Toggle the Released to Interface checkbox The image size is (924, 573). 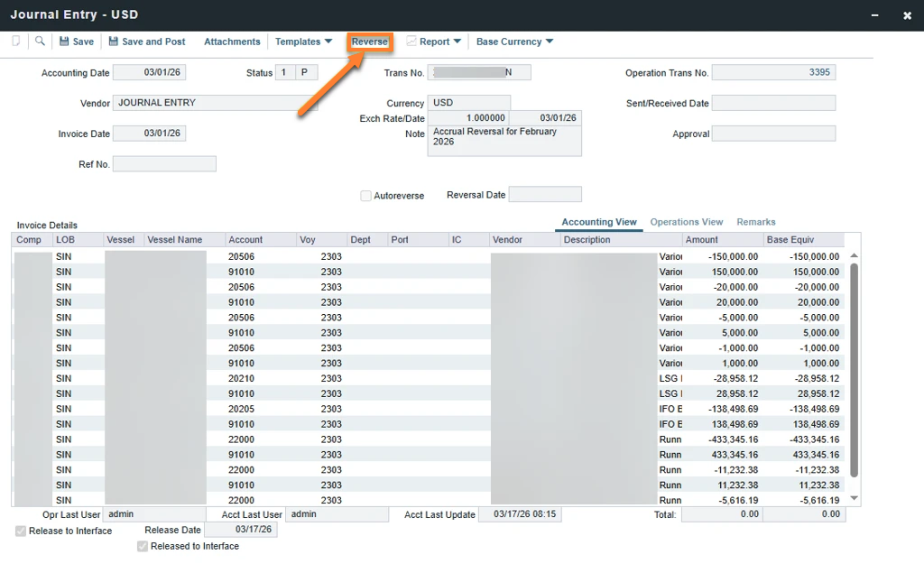[143, 547]
